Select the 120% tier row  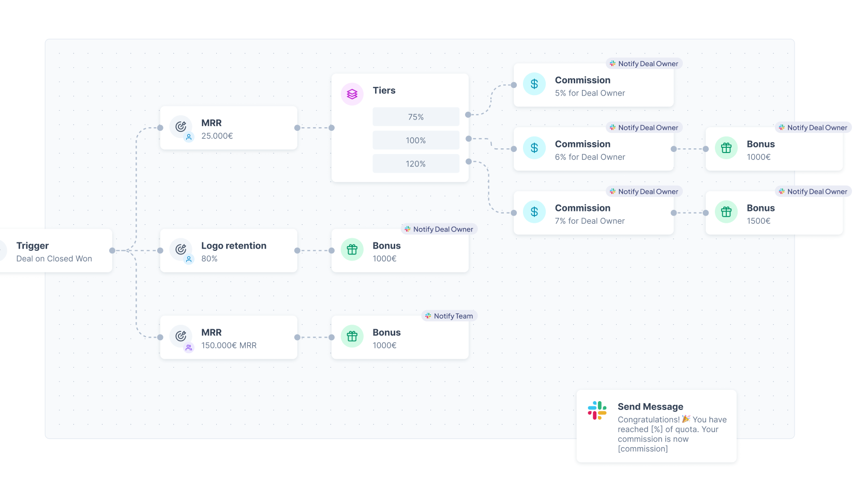(416, 164)
